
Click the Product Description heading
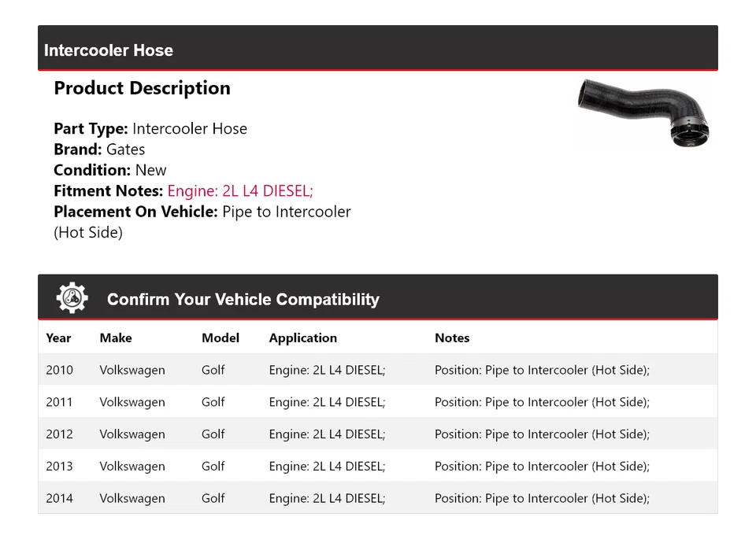(x=142, y=87)
